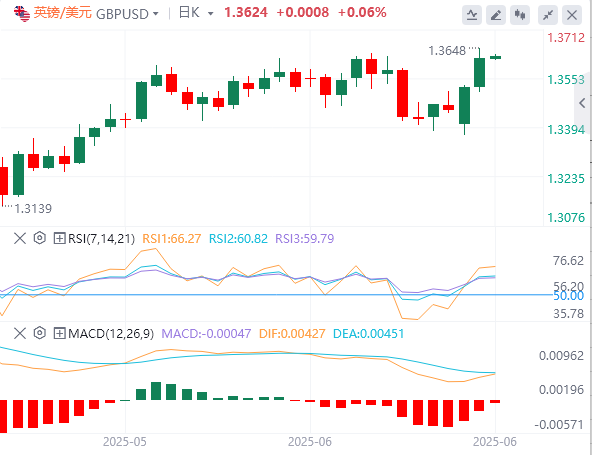Image resolution: width=592 pixels, height=455 pixels.
Task: Expand MACD panel with plus box
Action: [x=60, y=333]
